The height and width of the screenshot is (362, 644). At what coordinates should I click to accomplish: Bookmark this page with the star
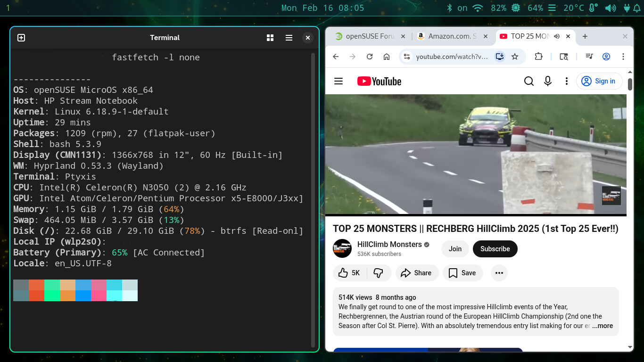[515, 57]
